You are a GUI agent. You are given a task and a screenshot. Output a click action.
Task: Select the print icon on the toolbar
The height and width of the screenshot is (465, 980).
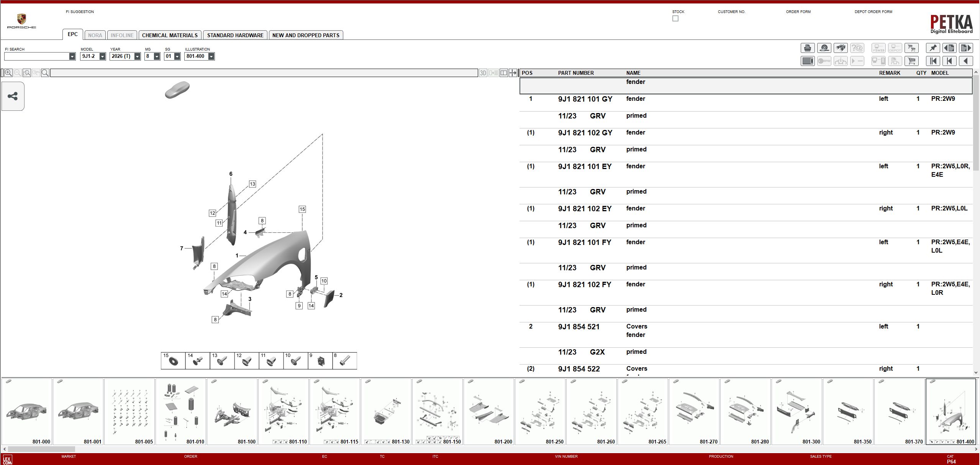pyautogui.click(x=808, y=48)
